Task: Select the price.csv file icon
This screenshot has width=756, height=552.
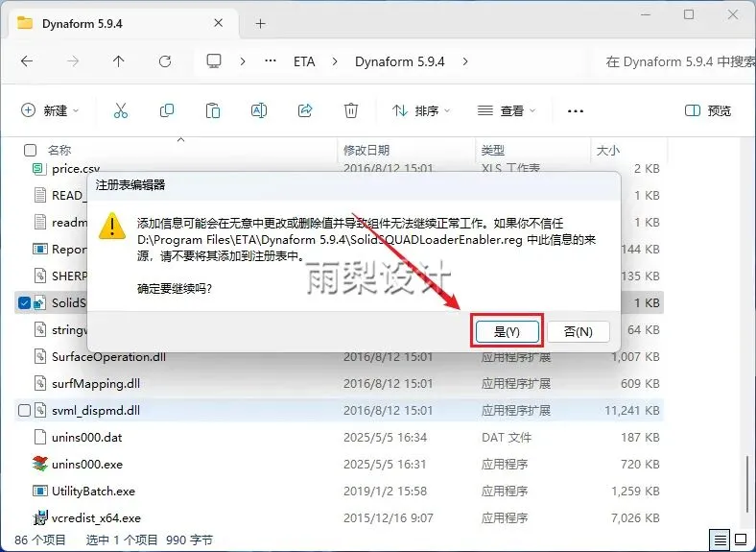Action: [x=39, y=168]
